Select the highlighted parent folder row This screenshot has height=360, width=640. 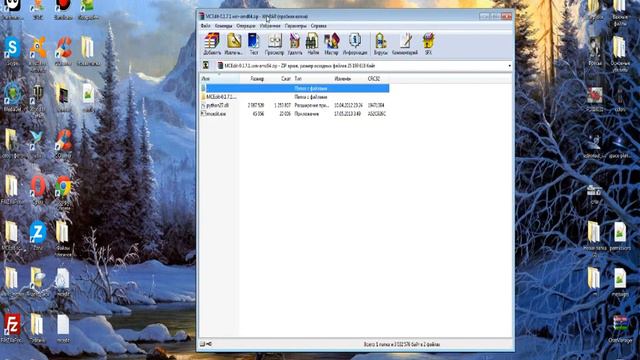click(294, 88)
